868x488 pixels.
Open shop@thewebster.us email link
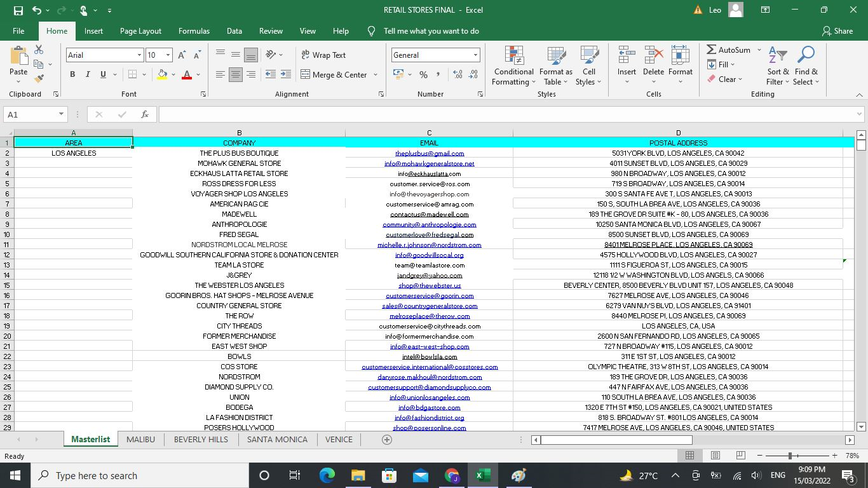tap(430, 285)
